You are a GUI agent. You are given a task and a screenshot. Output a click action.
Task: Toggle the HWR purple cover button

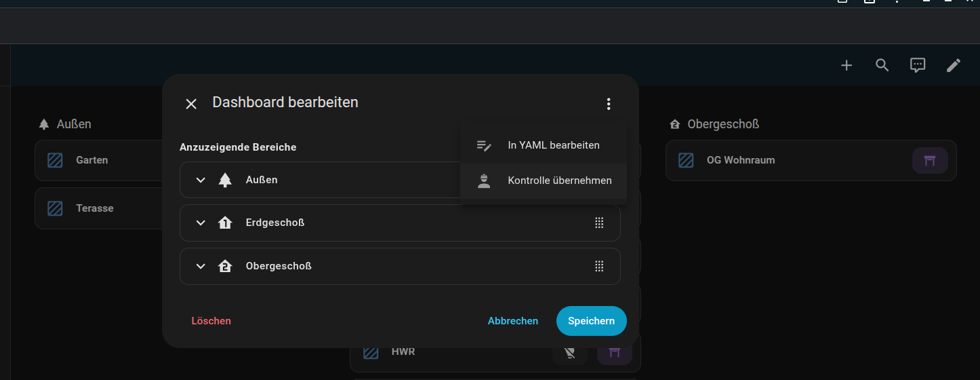click(x=614, y=352)
